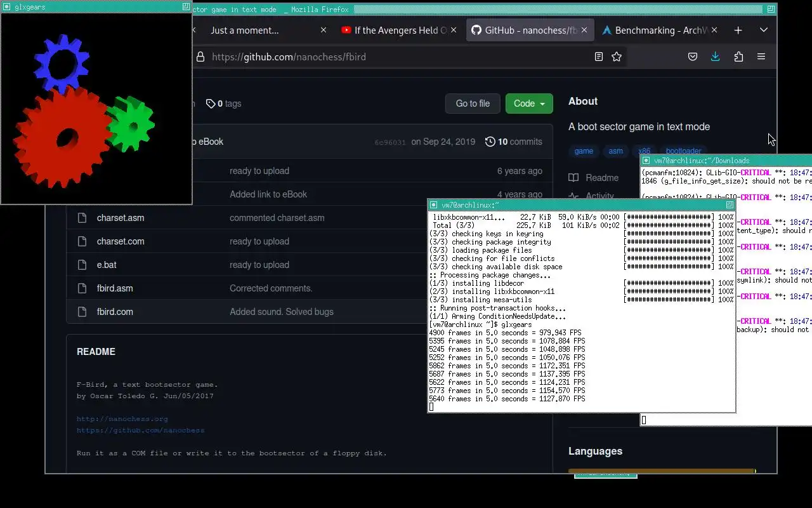Viewport: 812px width, 508px height.
Task: Open the e.bat file link
Action: [107, 265]
